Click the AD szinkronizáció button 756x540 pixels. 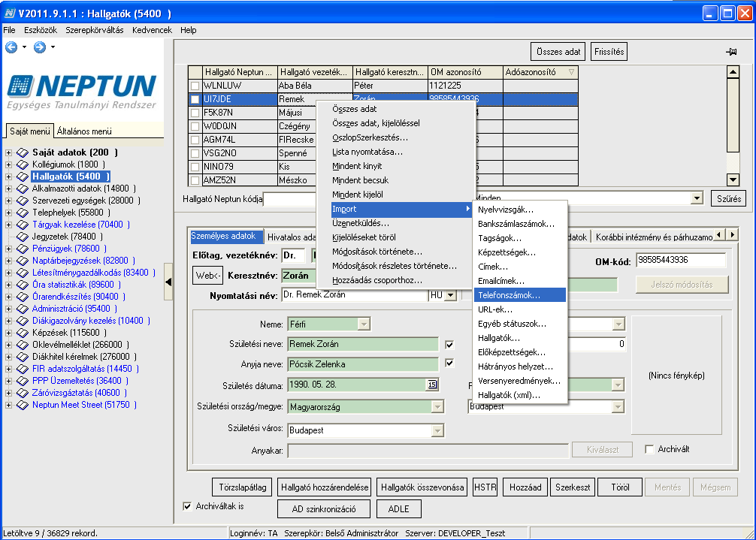pyautogui.click(x=324, y=509)
